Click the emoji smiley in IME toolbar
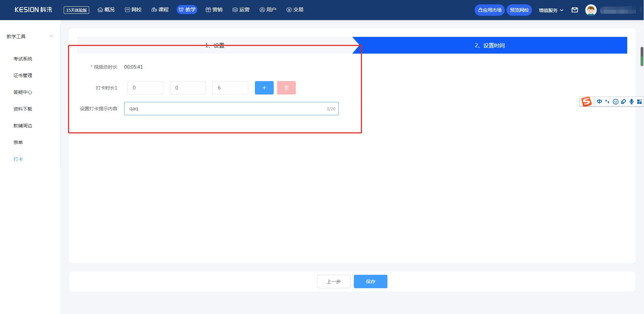Viewport: 644px width, 314px height. coord(615,102)
